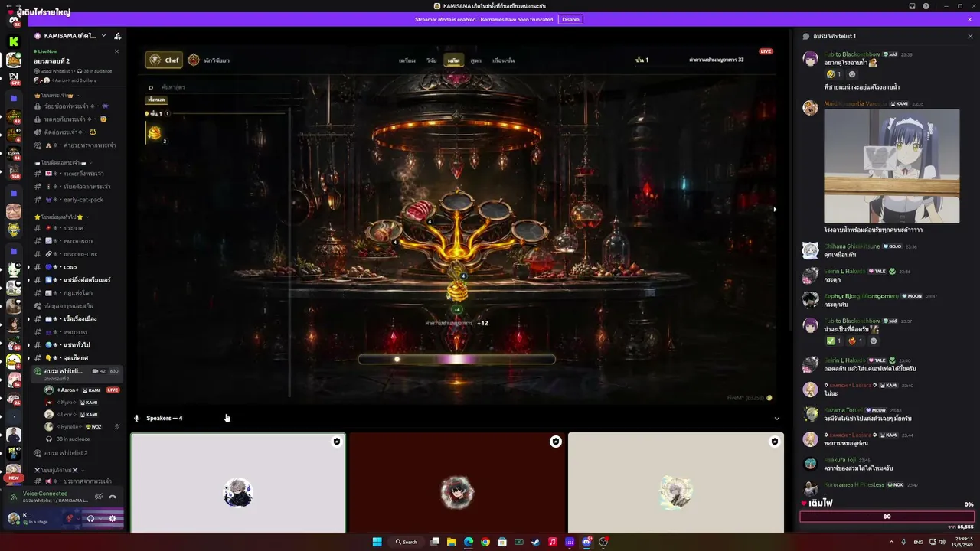Expand threads arrow beside LOGO channel
Viewport: 980px width, 551px height.
pyautogui.click(x=28, y=267)
